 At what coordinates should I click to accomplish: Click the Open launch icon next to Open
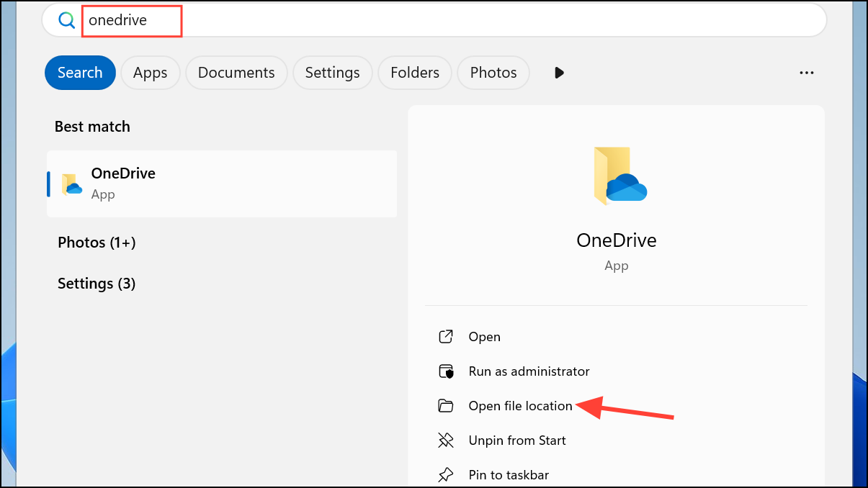click(x=447, y=336)
